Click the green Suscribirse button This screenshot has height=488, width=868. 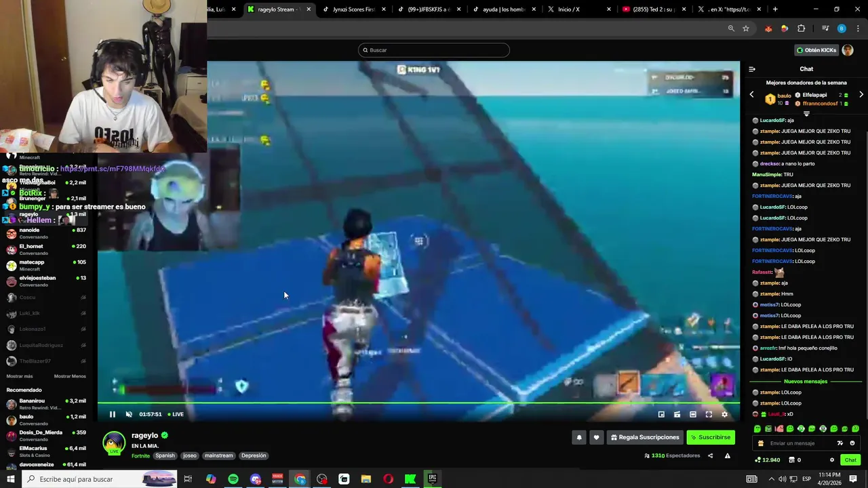(x=711, y=437)
